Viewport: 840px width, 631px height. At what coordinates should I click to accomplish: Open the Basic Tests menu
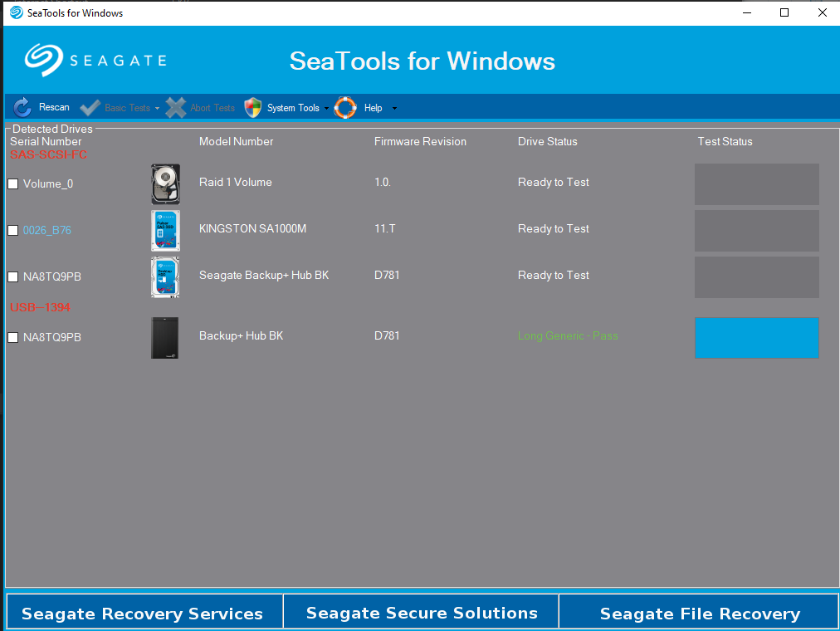pos(128,108)
